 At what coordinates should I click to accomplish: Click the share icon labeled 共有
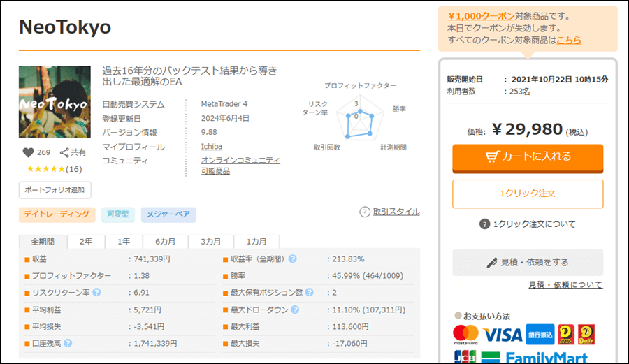(64, 152)
